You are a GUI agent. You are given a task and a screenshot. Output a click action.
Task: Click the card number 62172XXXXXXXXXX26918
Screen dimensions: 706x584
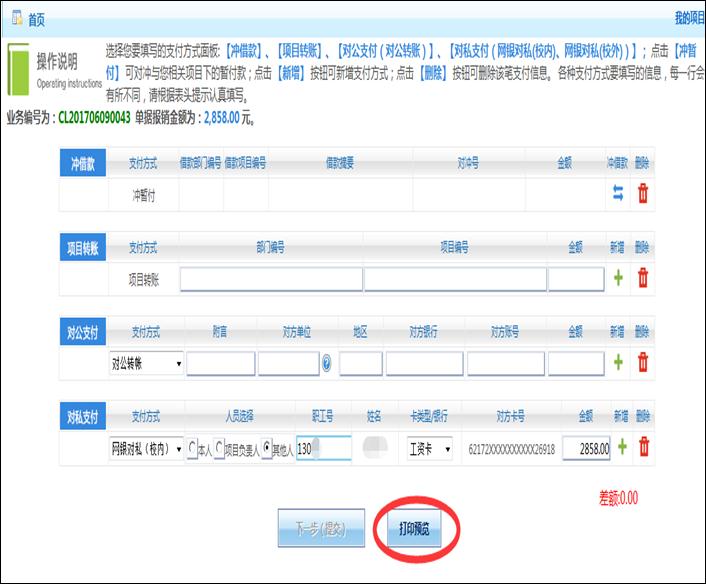click(511, 449)
